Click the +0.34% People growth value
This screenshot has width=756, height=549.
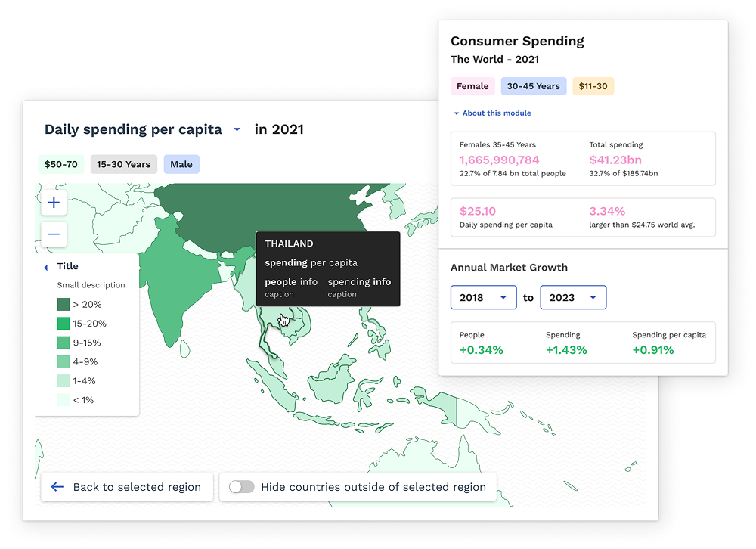tap(481, 350)
